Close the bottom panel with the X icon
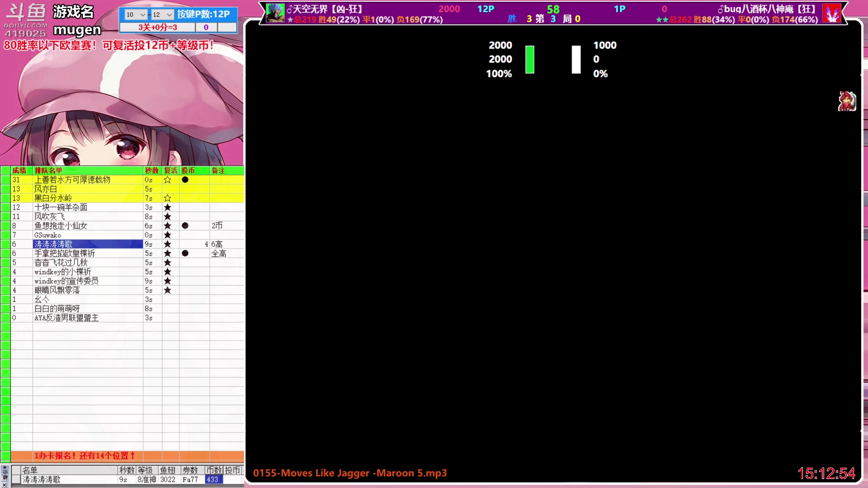Screen dimensions: 868x488 pos(4,485)
